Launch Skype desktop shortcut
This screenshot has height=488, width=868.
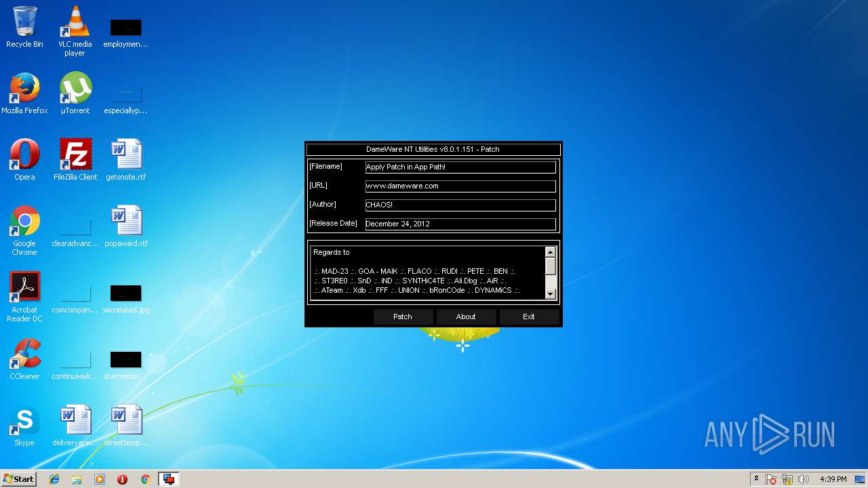pyautogui.click(x=24, y=426)
